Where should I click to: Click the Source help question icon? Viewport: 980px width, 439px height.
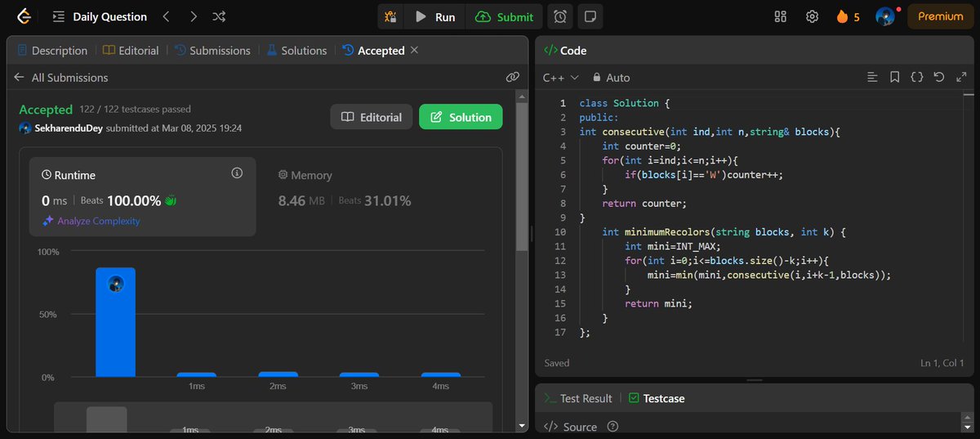[613, 427]
